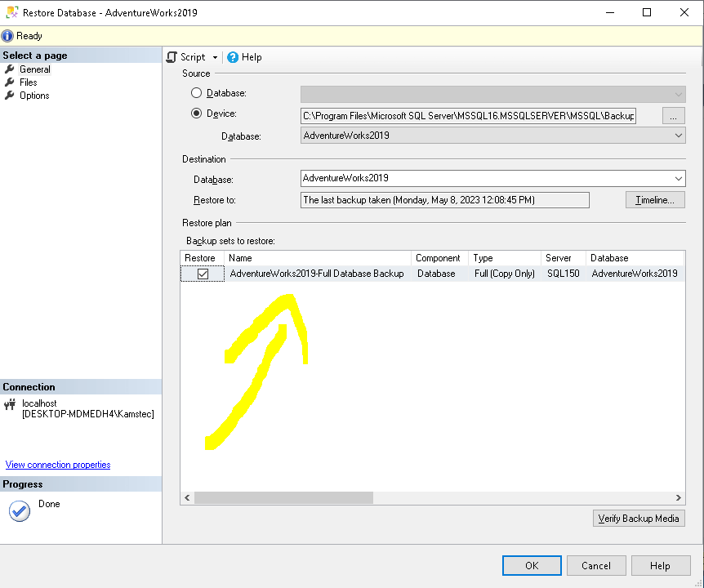The height and width of the screenshot is (588, 704).
Task: Click the SQL150 server cell
Action: pyautogui.click(x=563, y=274)
